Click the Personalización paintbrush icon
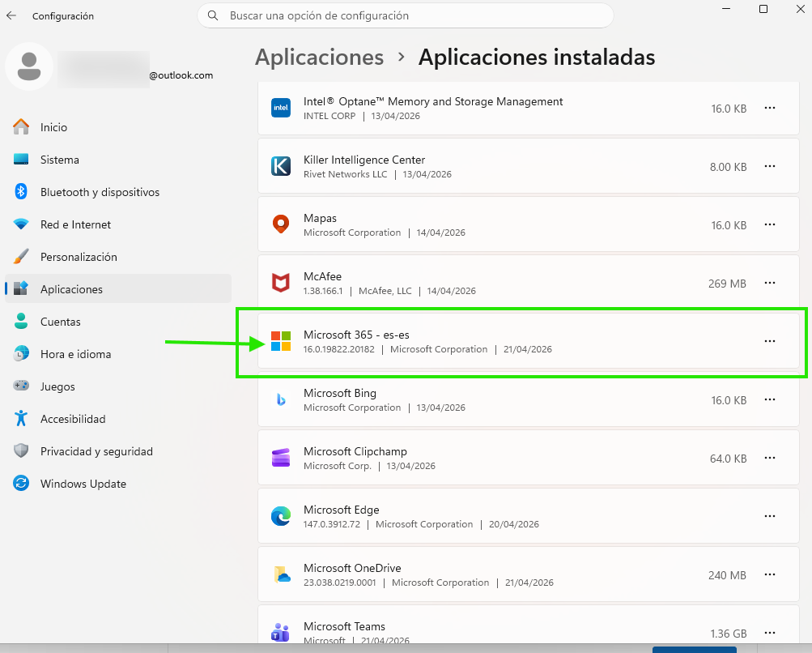Image resolution: width=812 pixels, height=653 pixels. 21,257
